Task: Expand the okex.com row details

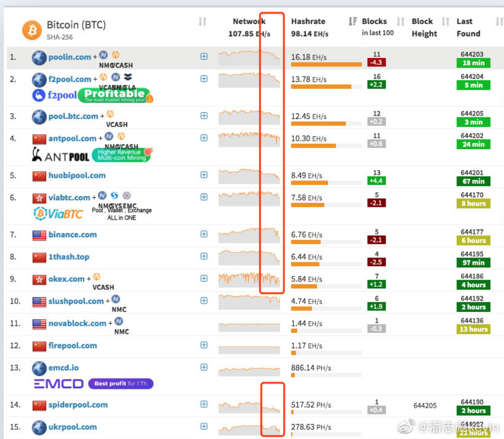Action: [204, 278]
